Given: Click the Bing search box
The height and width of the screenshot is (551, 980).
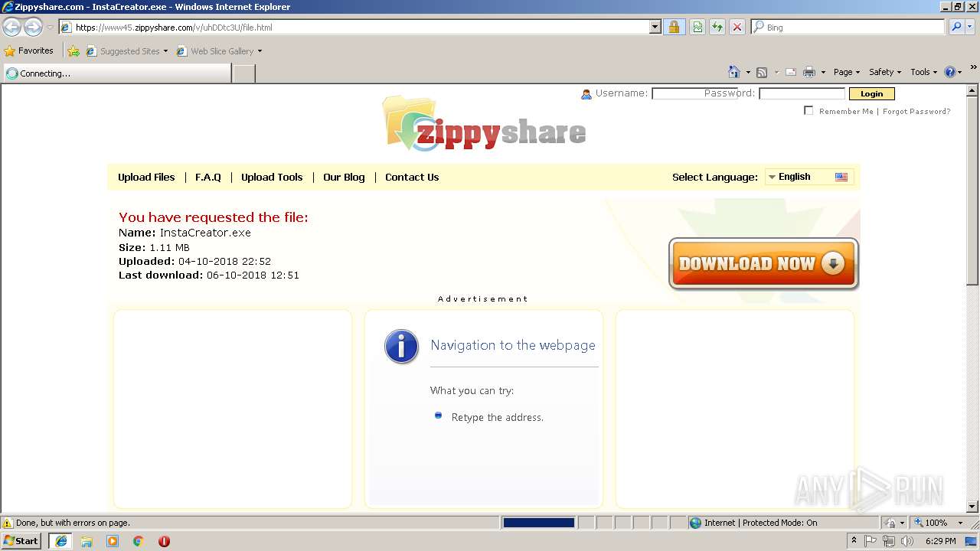Looking at the screenshot, I should (x=848, y=27).
